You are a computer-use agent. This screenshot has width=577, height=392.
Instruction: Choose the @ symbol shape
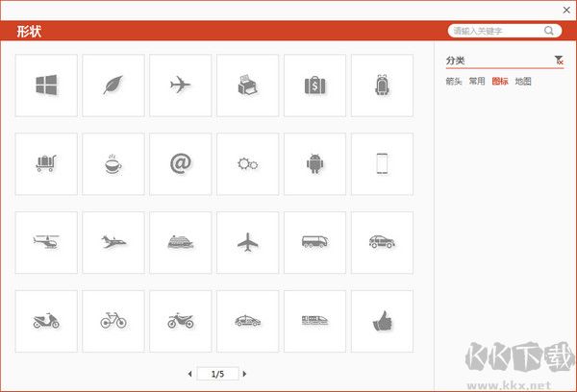(x=180, y=164)
